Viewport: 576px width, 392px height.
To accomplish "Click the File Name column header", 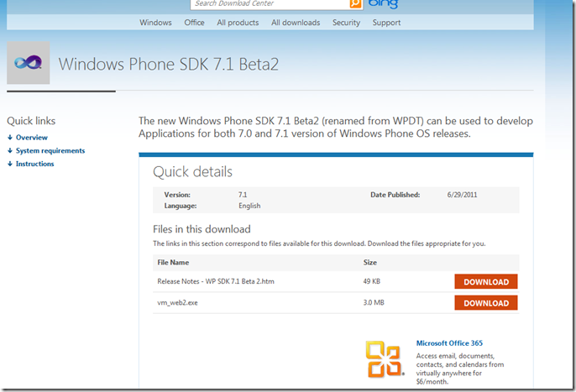I will click(173, 263).
